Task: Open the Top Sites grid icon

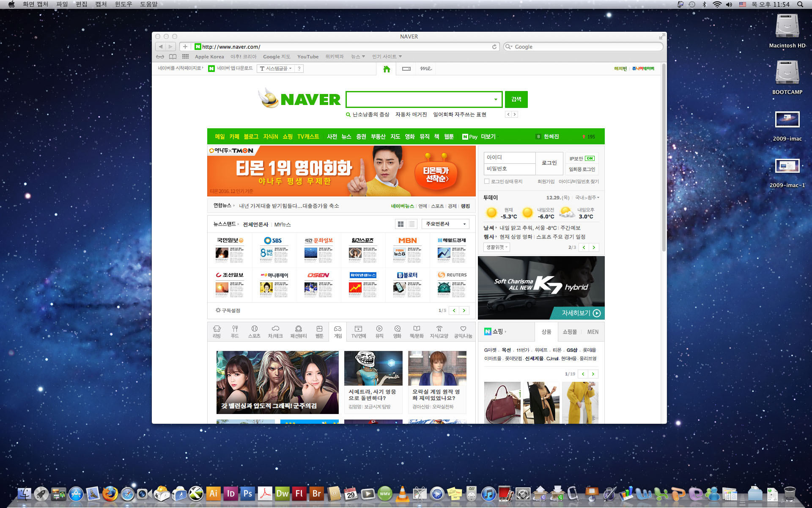Action: (185, 56)
